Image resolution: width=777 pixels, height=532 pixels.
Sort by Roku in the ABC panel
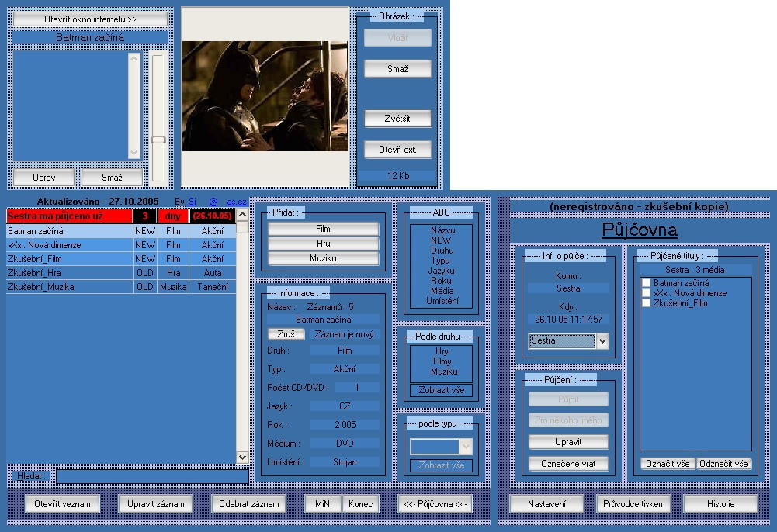[x=441, y=281]
